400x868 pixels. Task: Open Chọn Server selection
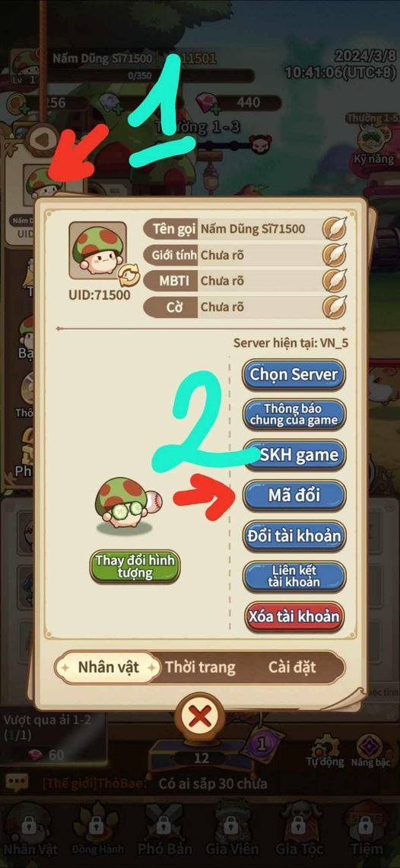294,374
